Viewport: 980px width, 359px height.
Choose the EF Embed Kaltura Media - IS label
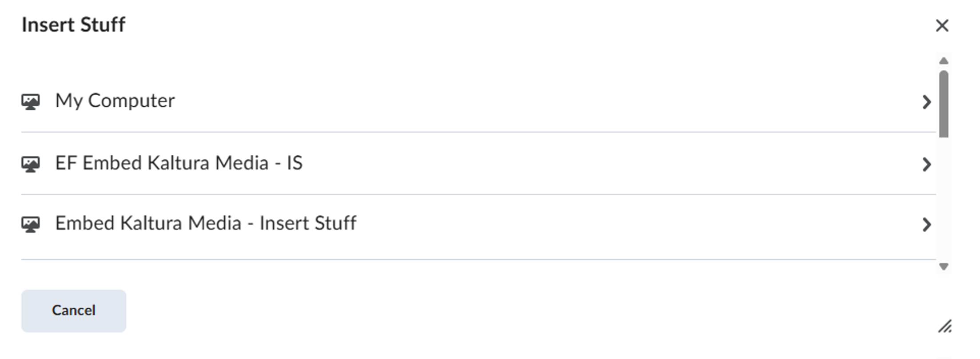179,163
